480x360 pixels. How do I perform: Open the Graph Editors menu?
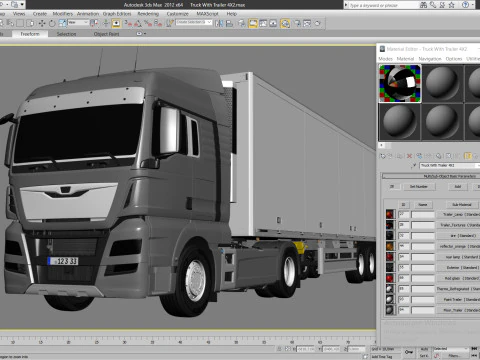point(117,14)
